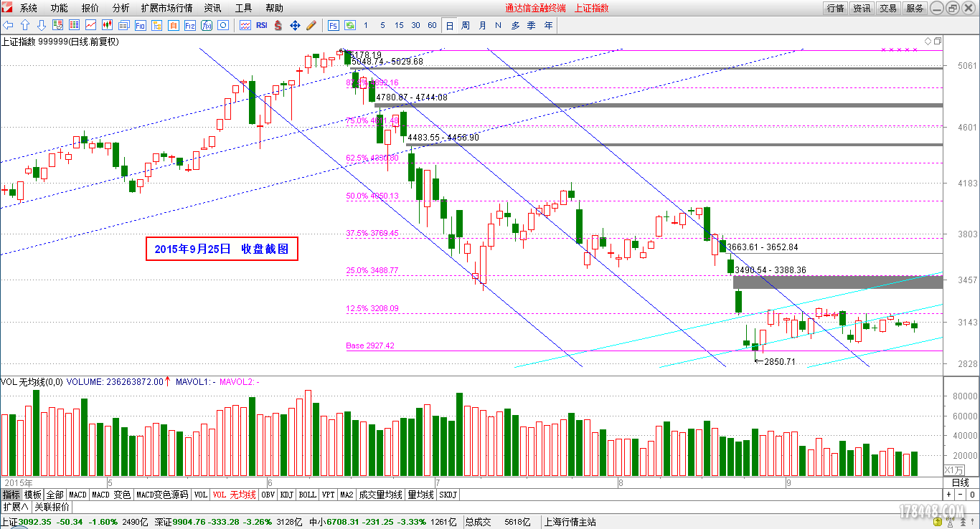Click the overlapping windows icon at chart corner
The image size is (980, 529).
(x=937, y=41)
